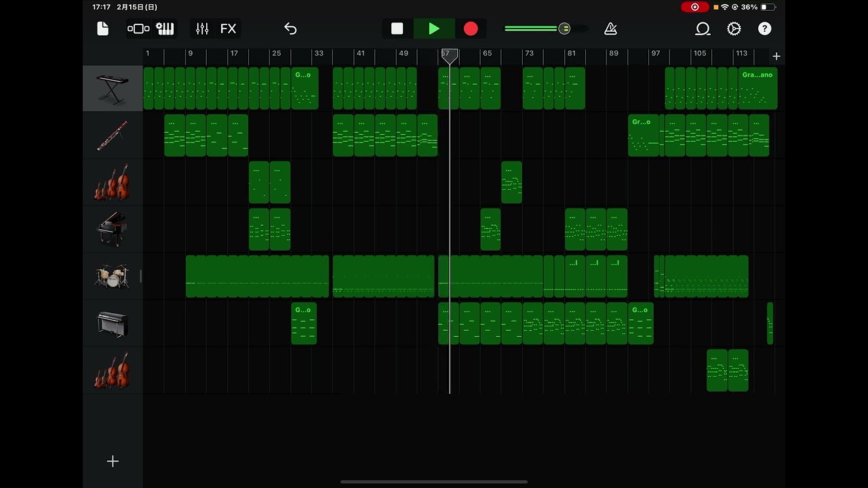This screenshot has width=868, height=488.
Task: Select the strings track above the grand piano
Action: [x=113, y=182]
